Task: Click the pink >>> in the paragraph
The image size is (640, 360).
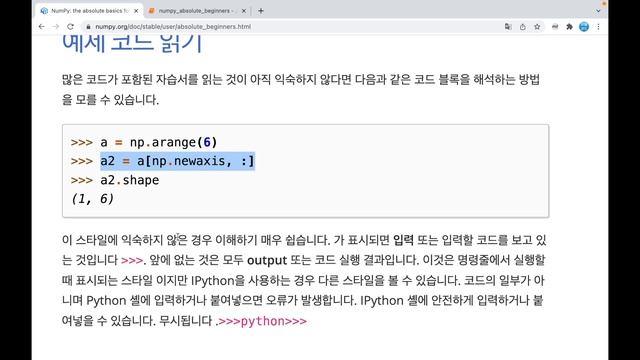Action: click(132, 260)
